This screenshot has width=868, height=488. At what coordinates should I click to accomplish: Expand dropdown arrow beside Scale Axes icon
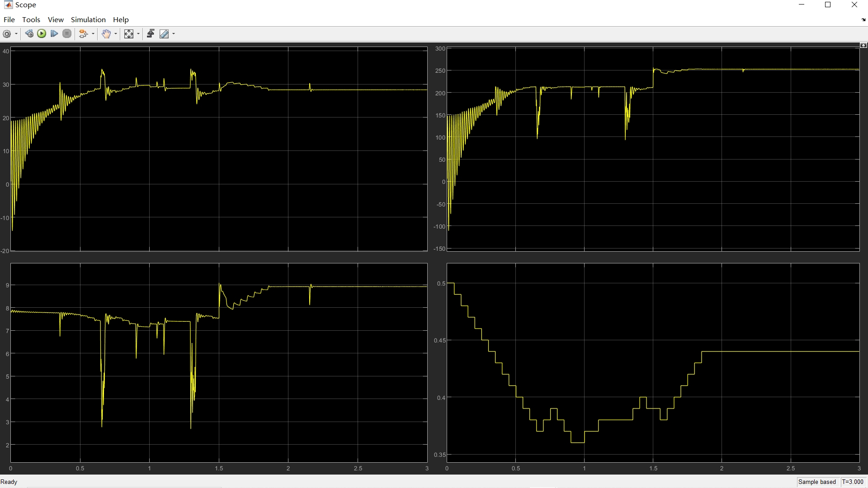tap(138, 34)
